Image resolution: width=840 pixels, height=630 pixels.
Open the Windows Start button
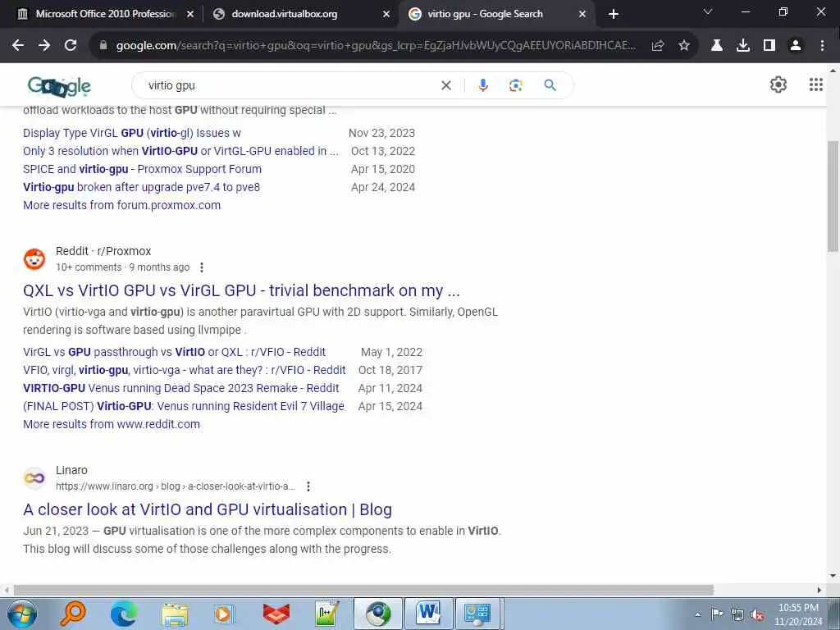(22, 614)
